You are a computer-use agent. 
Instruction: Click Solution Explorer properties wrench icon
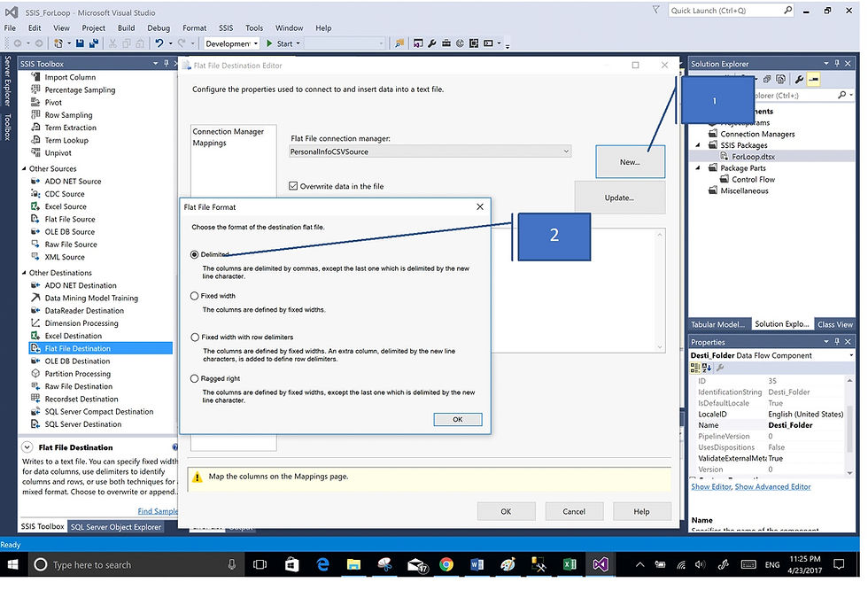point(799,79)
